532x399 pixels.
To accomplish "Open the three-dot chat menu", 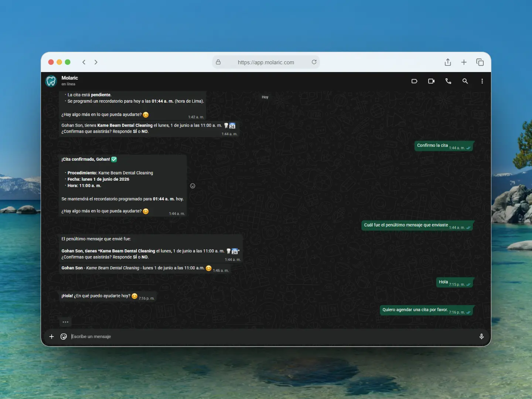I will 482,81.
